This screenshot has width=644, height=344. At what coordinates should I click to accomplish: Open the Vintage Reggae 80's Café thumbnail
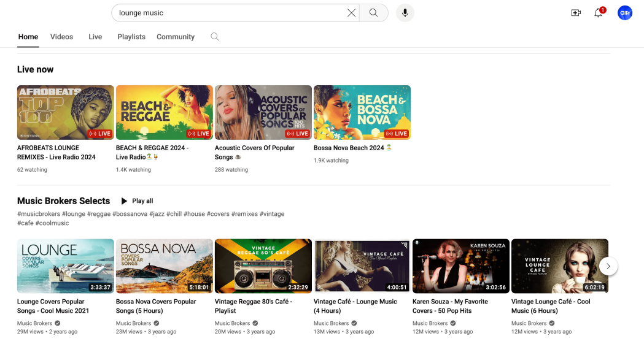tap(263, 266)
